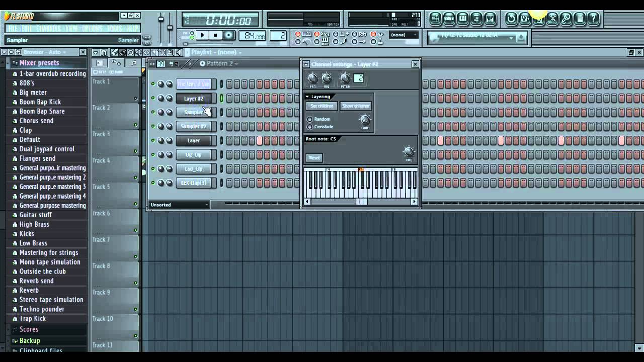
Task: Open the help question mark icon
Action: [x=594, y=19]
